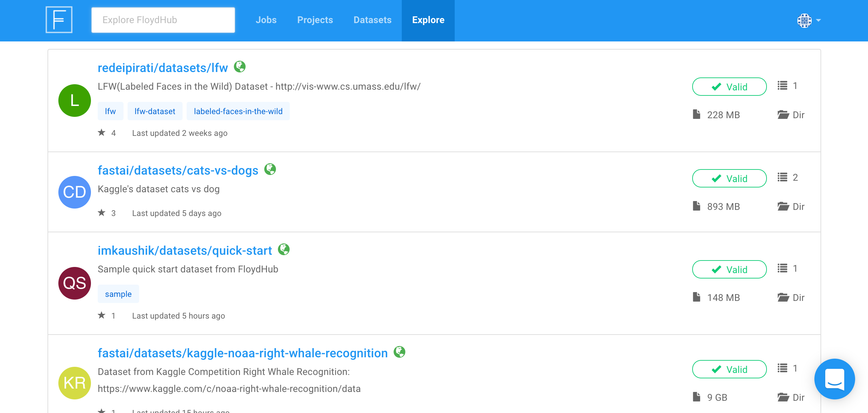Click the QS avatar for quick-start dataset
868x413 pixels.
75,283
